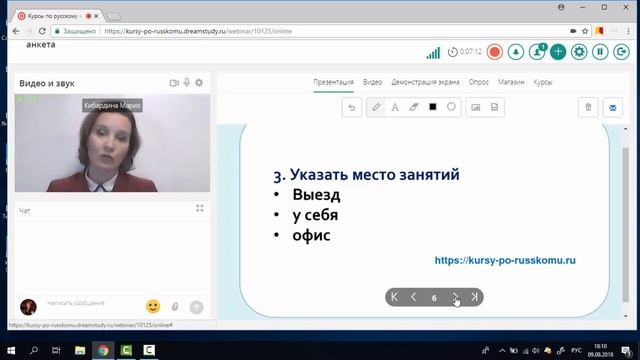
Task: Undo the last drawing action
Action: 352,107
